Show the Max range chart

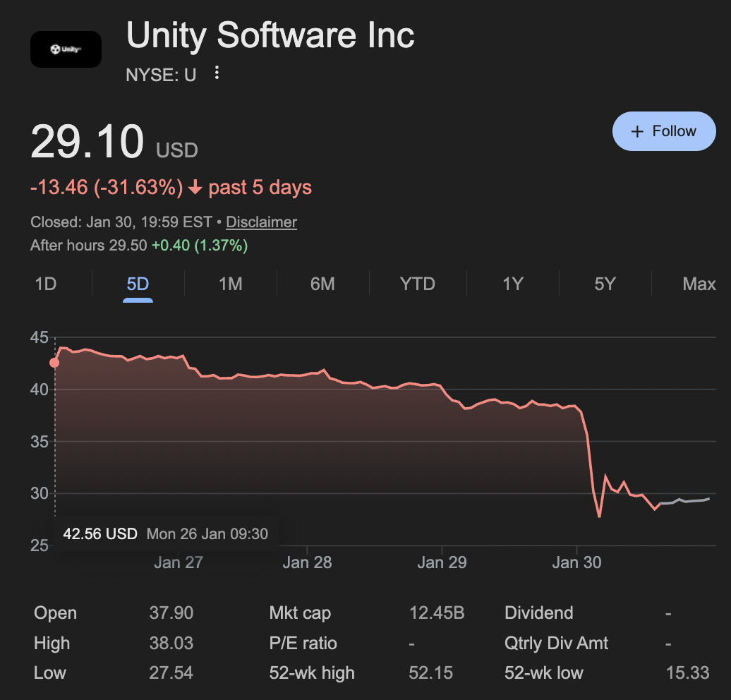click(x=699, y=284)
